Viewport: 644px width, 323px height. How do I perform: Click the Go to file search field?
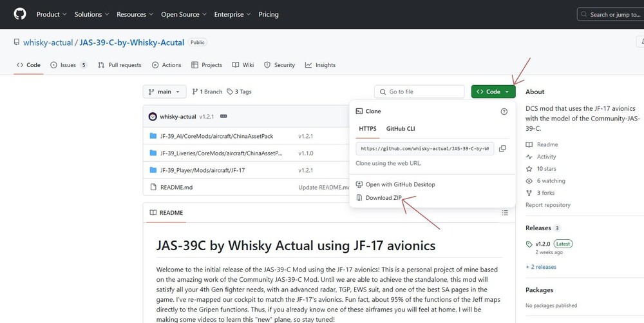[x=419, y=92]
